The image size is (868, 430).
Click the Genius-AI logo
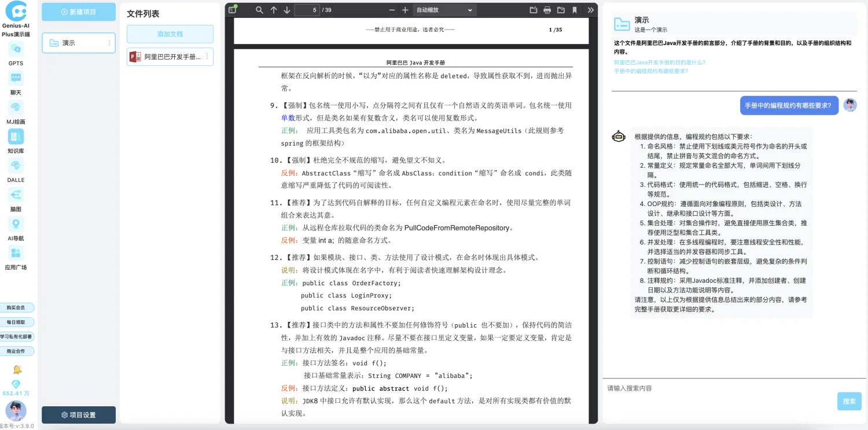tap(16, 10)
